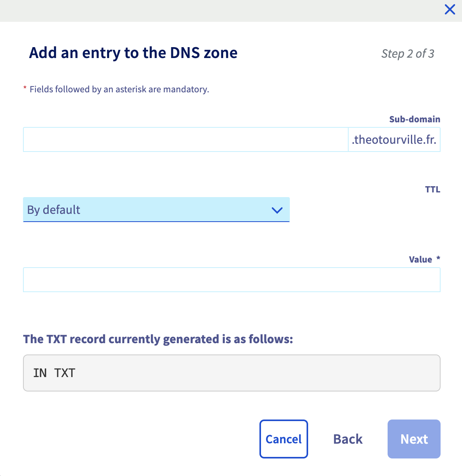Open the TTL 'By default' dropdown
Viewport: 462px width, 476px height.
(156, 210)
